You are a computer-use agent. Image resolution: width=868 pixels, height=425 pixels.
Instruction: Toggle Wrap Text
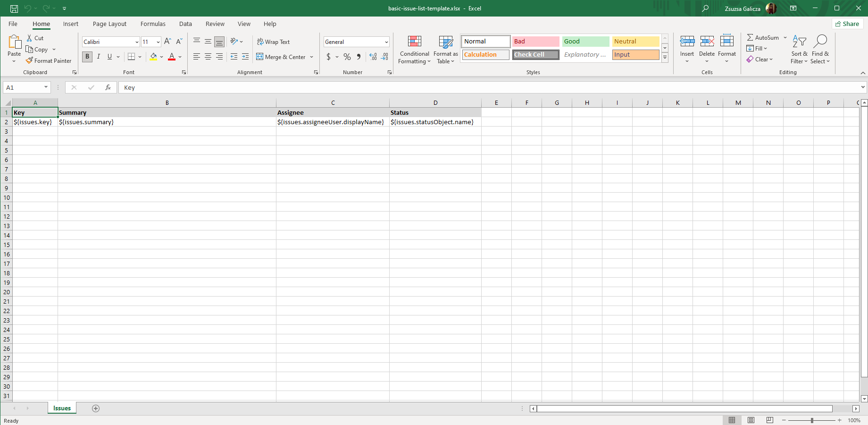click(273, 42)
